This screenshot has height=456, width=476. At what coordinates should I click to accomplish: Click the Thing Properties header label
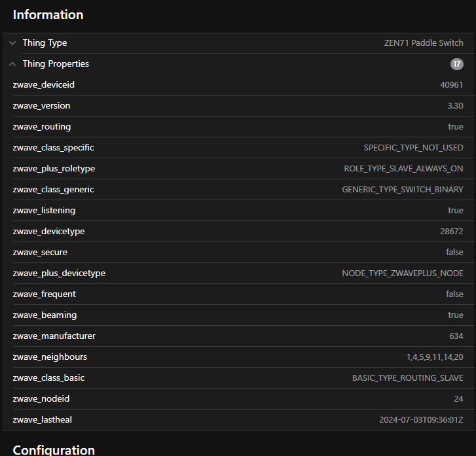pyautogui.click(x=56, y=64)
